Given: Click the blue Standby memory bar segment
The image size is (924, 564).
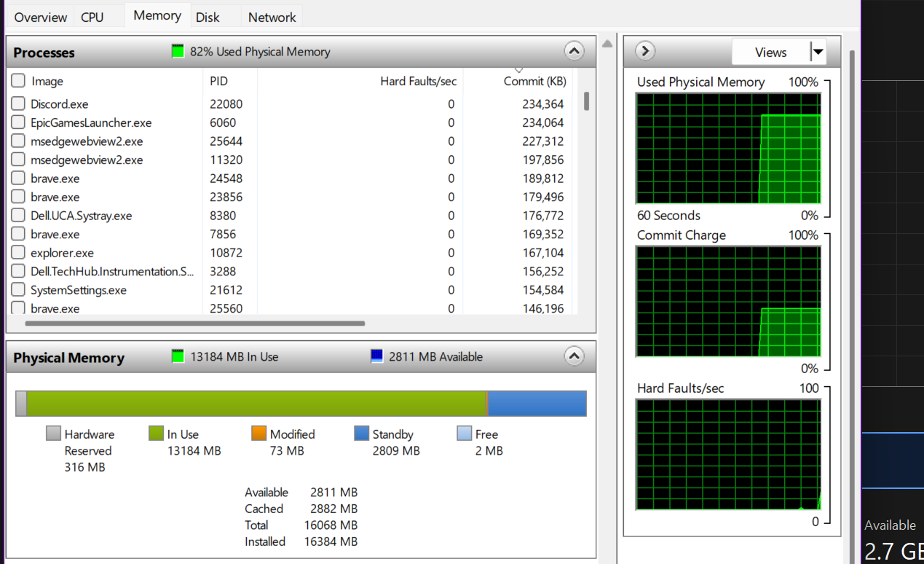Looking at the screenshot, I should (x=537, y=404).
